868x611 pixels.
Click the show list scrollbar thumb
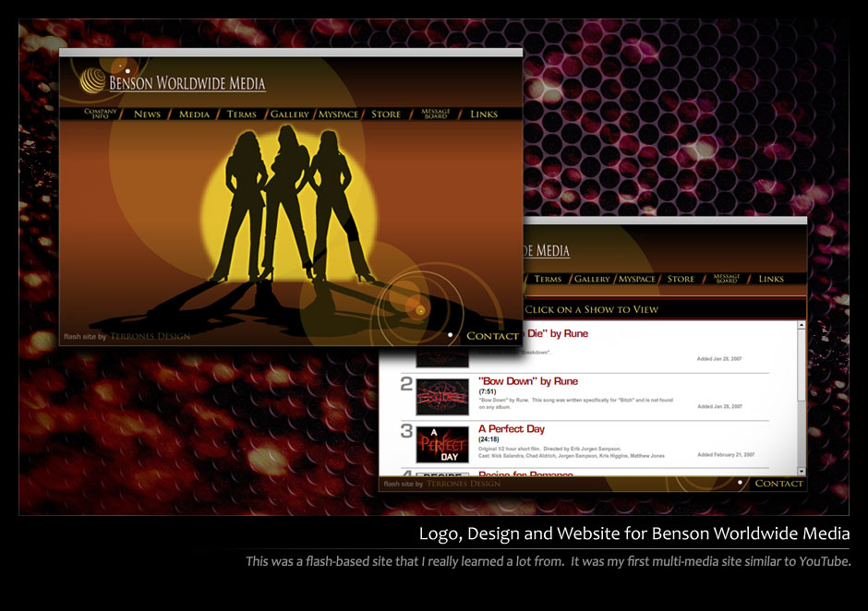[x=801, y=365]
